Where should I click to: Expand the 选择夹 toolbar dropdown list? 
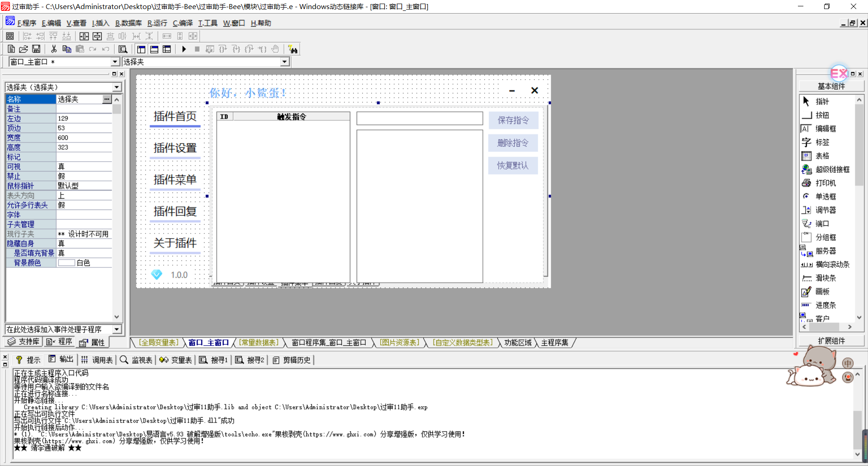[284, 62]
